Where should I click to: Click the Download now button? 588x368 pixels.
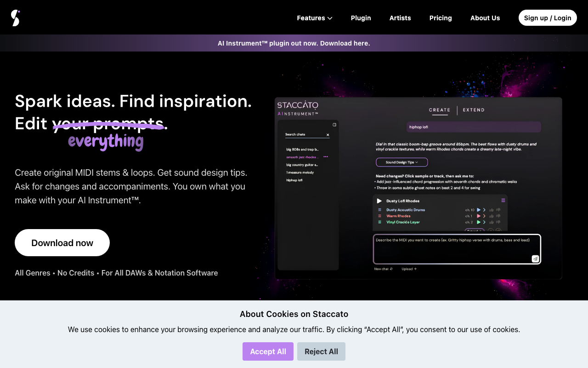[62, 243]
